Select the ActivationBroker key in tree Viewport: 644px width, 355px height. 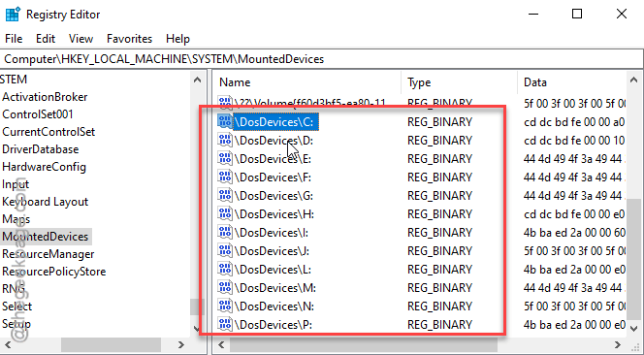coord(45,97)
